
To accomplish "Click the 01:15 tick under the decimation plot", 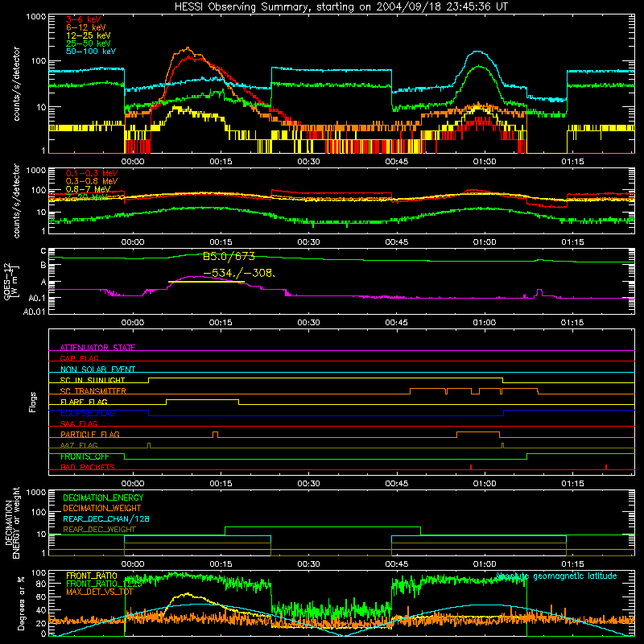I will 572,564.
